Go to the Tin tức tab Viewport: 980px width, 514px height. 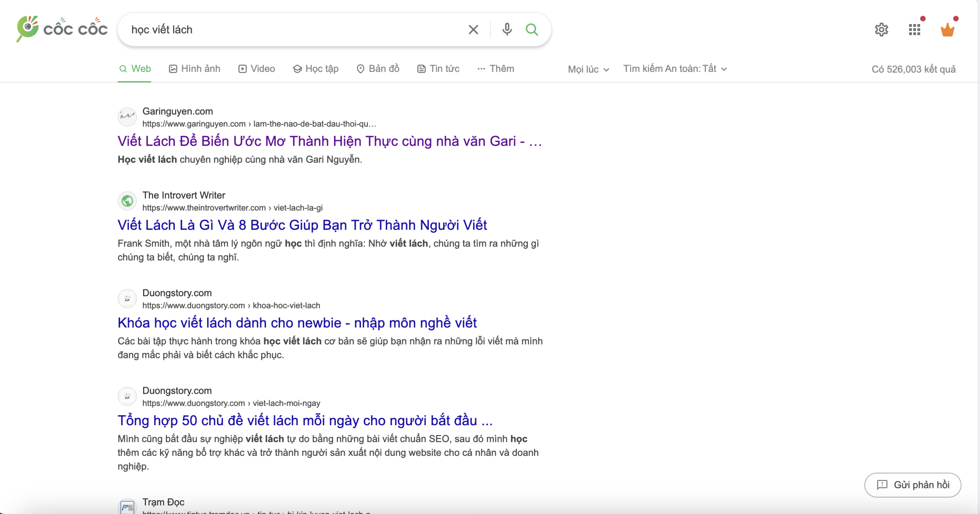tap(438, 69)
